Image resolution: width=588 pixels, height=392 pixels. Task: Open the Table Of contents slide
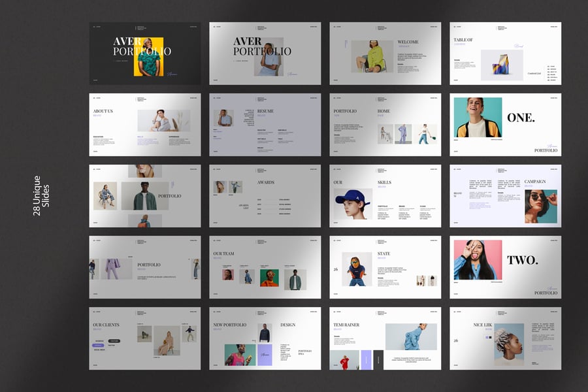pyautogui.click(x=505, y=54)
